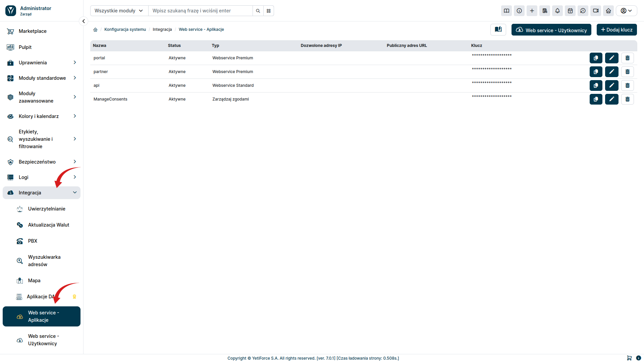The height and width of the screenshot is (362, 644).
Task: Delete the ManageConsents entry with the trash icon
Action: (628, 99)
